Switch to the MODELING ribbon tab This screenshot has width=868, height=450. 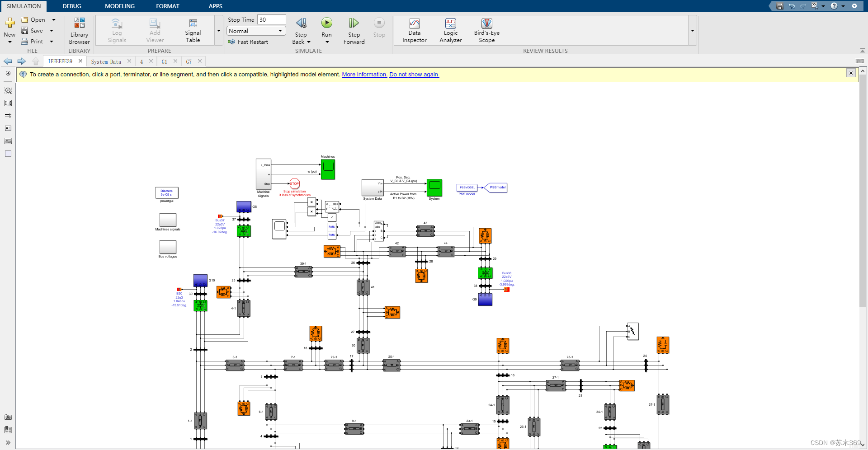coord(119,6)
